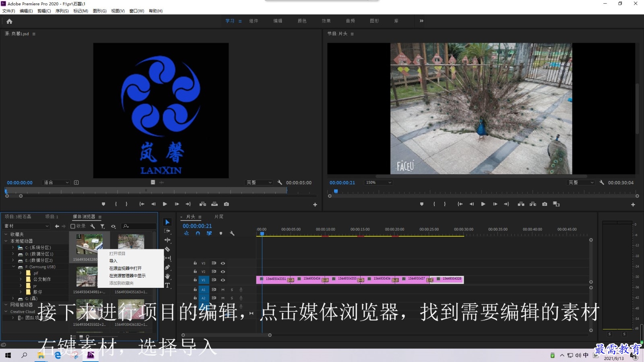Image resolution: width=644 pixels, height=362 pixels.
Task: Click media browser view-type eye icon
Action: tap(114, 226)
